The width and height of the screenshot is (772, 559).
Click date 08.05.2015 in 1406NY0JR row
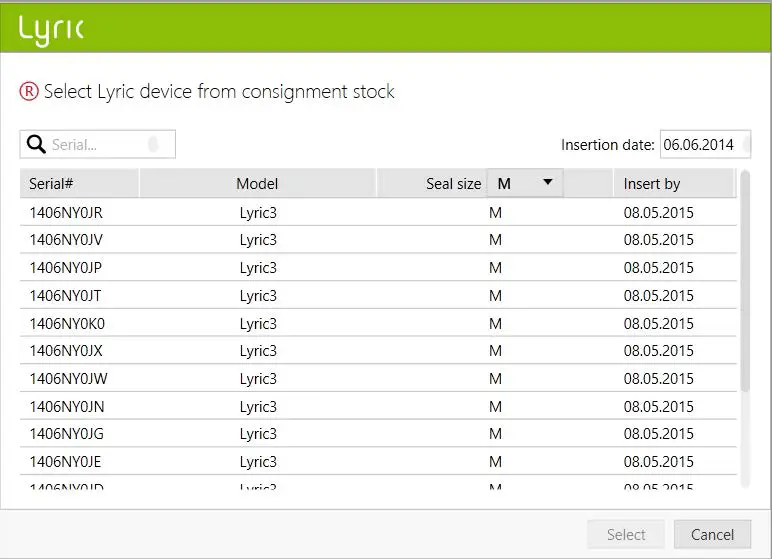659,213
